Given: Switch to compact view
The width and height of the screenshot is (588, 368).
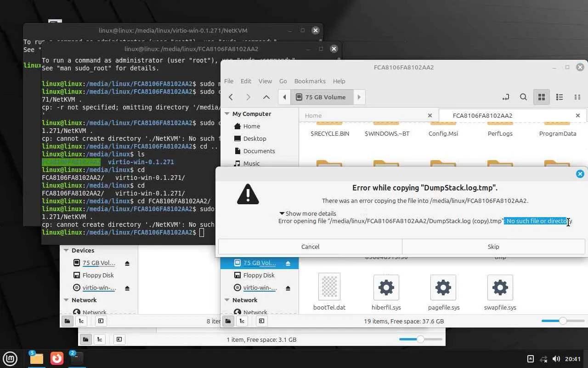Looking at the screenshot, I should [x=577, y=97].
